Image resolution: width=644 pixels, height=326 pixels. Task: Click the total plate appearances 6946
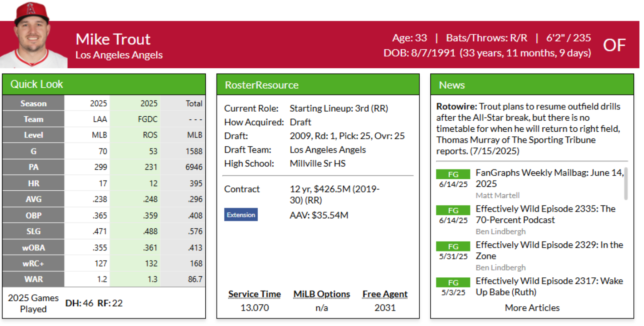pyautogui.click(x=194, y=167)
